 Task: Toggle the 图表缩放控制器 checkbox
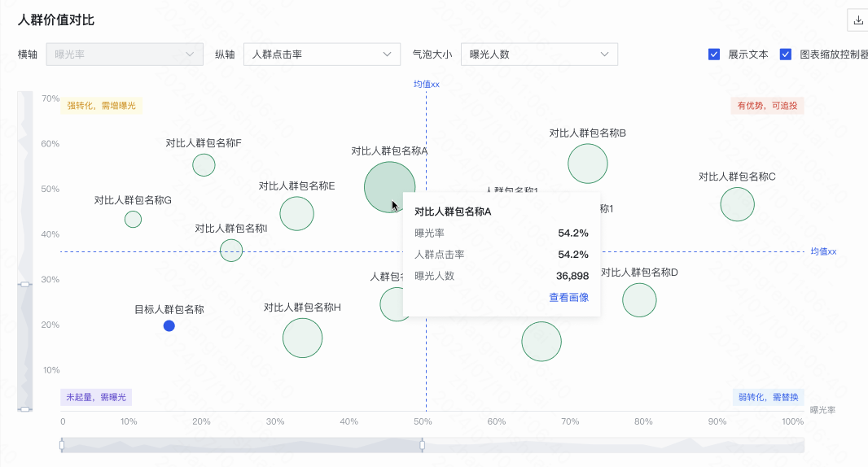coord(786,55)
